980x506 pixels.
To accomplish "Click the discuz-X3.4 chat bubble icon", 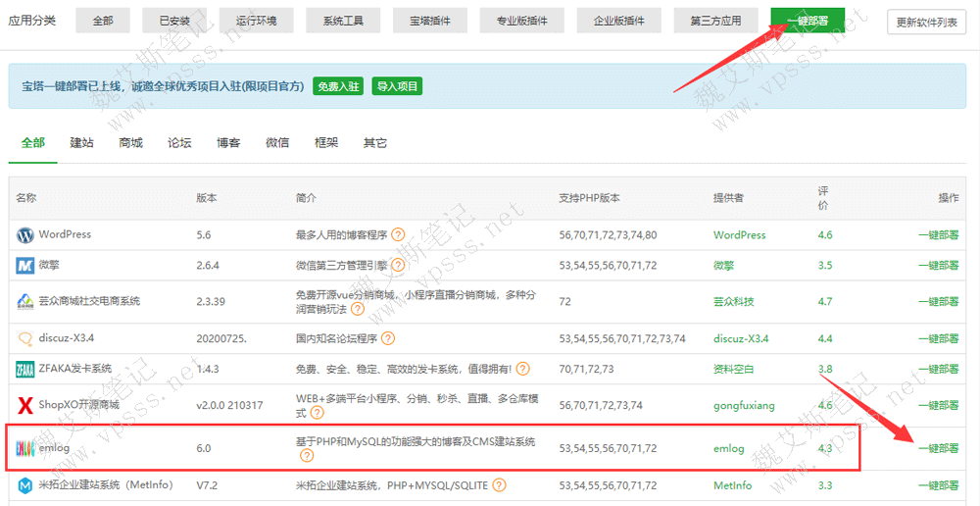I will point(25,338).
